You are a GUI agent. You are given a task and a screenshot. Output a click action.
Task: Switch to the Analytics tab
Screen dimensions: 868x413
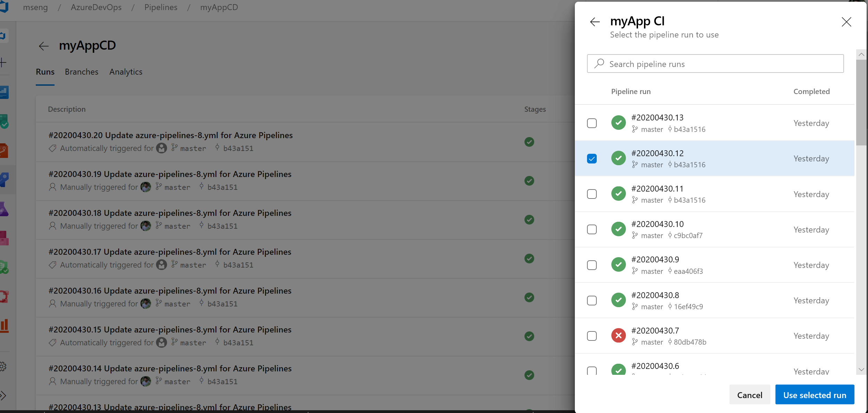coord(126,71)
